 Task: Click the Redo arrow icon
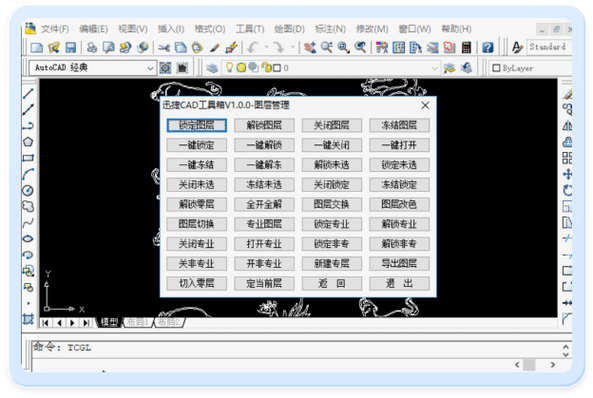click(279, 48)
